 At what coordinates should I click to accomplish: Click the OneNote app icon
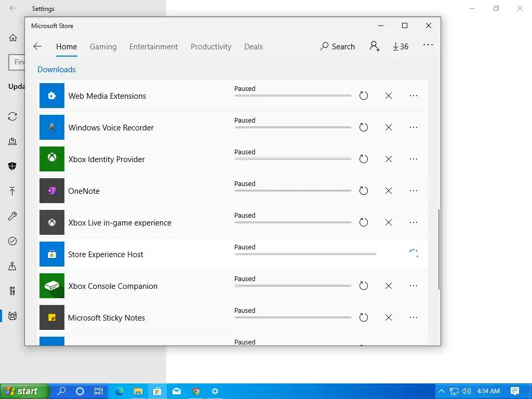tap(52, 191)
